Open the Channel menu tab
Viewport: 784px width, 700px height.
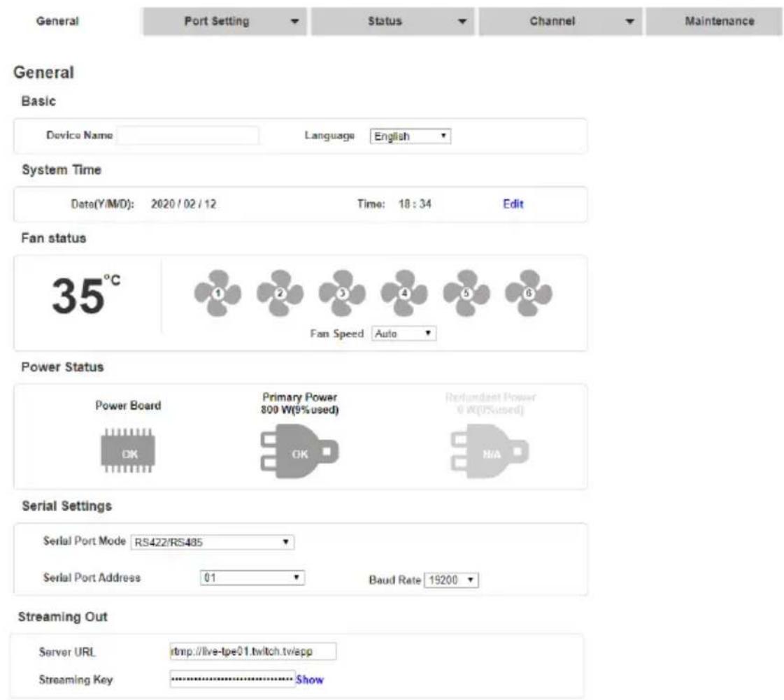(x=560, y=22)
